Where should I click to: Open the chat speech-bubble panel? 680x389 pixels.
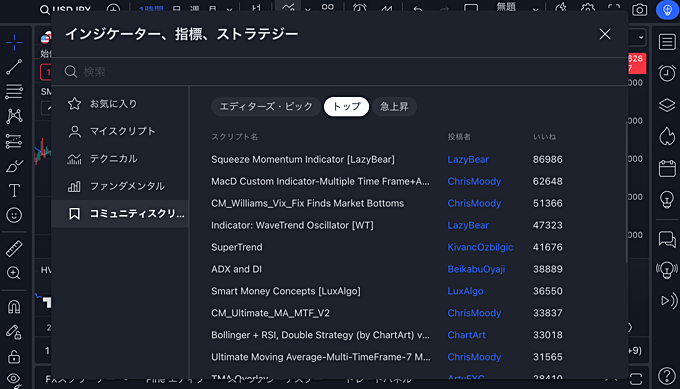pyautogui.click(x=667, y=239)
